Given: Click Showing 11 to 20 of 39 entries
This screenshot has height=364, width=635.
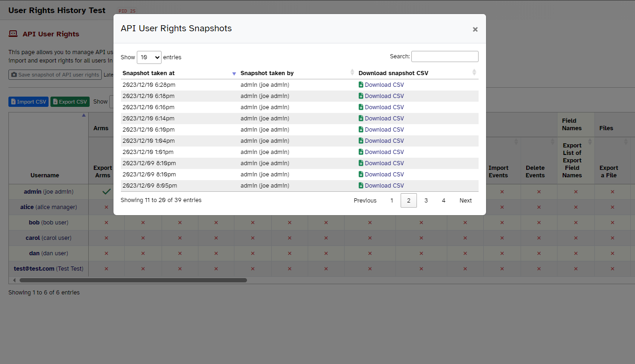Looking at the screenshot, I should coord(161,200).
